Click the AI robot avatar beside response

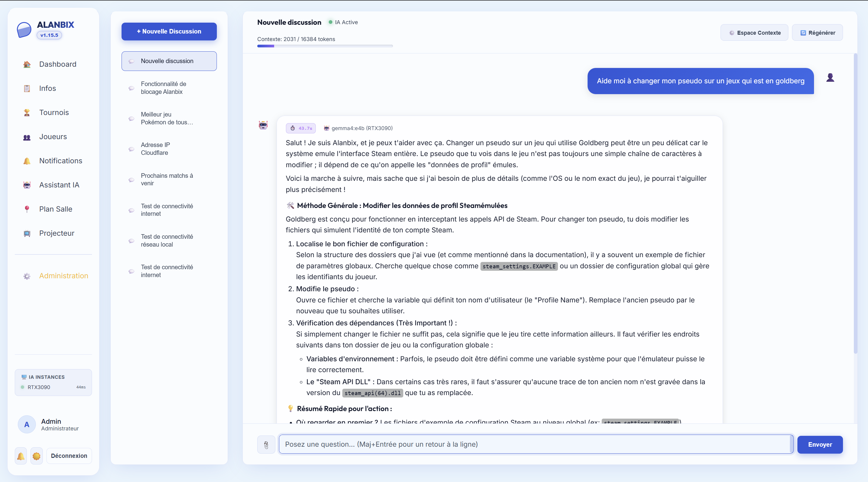pyautogui.click(x=263, y=125)
